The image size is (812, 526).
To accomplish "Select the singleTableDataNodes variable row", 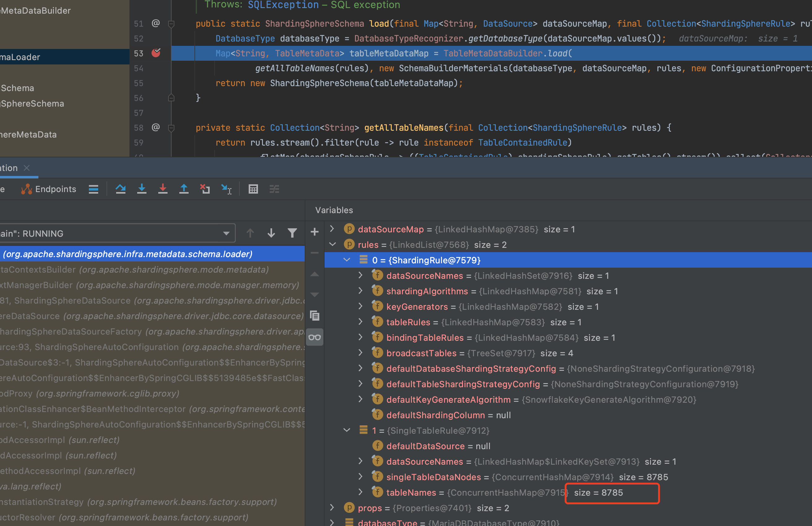I will pyautogui.click(x=433, y=477).
